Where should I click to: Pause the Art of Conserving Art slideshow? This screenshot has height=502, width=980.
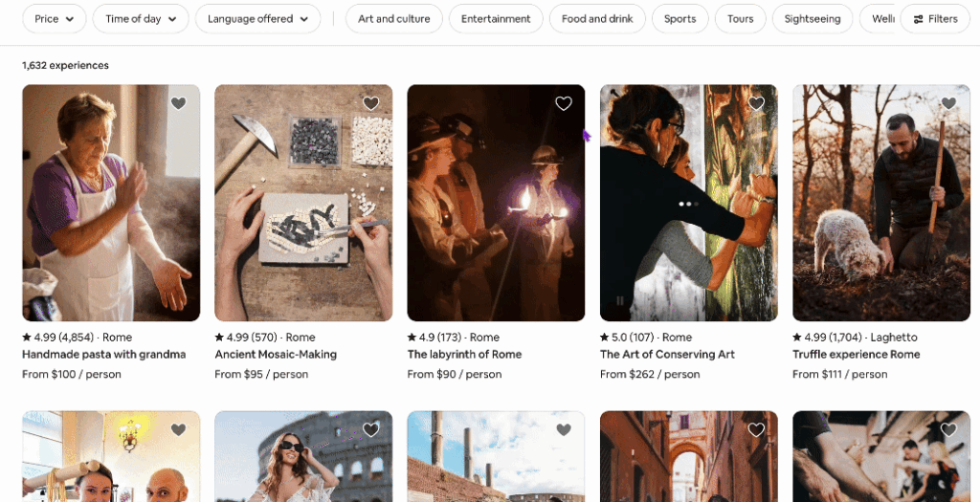pyautogui.click(x=620, y=300)
